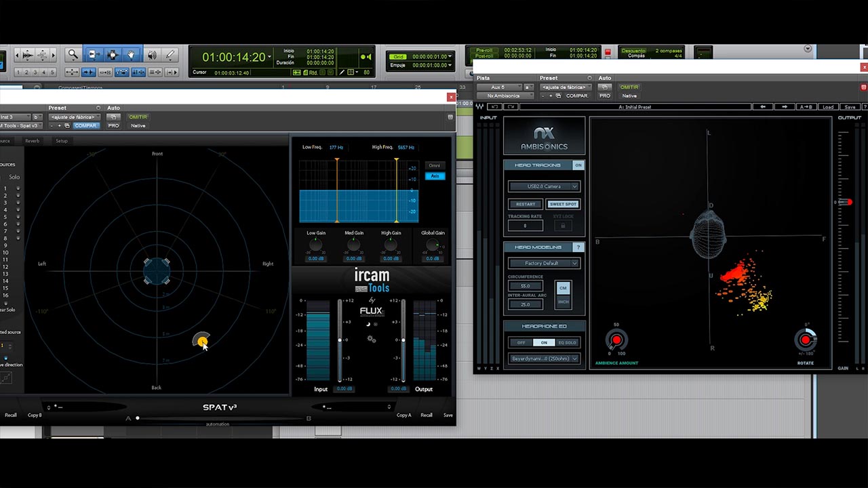Select INCH circumference units

(x=563, y=302)
